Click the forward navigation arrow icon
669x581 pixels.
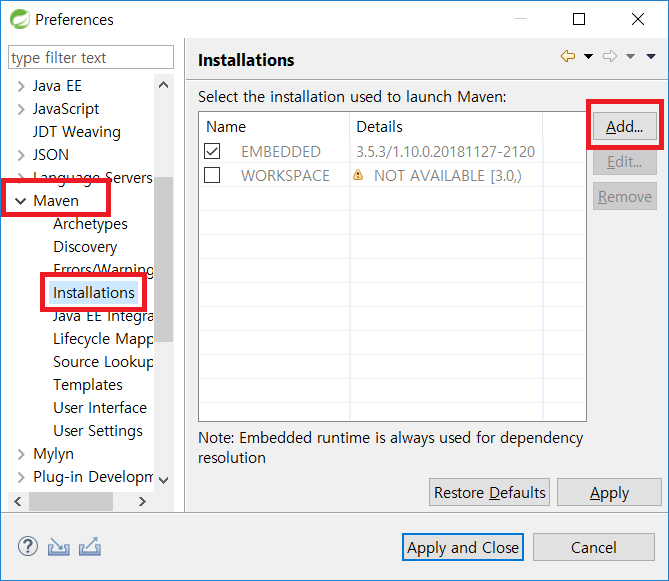click(x=610, y=56)
